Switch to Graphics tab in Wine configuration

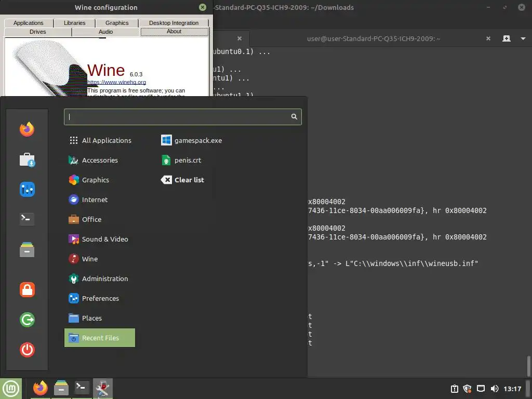117,23
